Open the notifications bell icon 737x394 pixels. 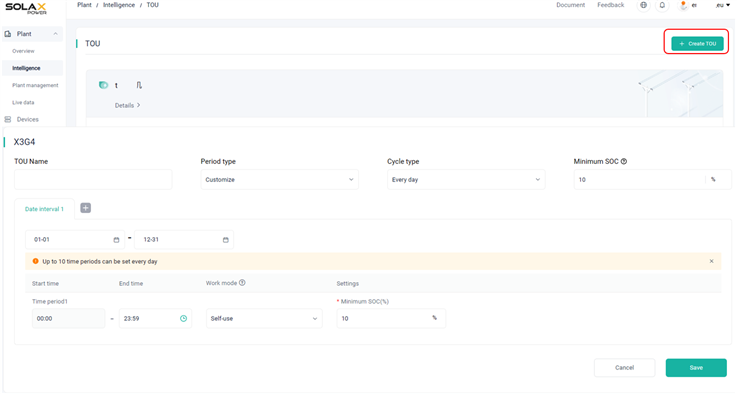point(662,5)
